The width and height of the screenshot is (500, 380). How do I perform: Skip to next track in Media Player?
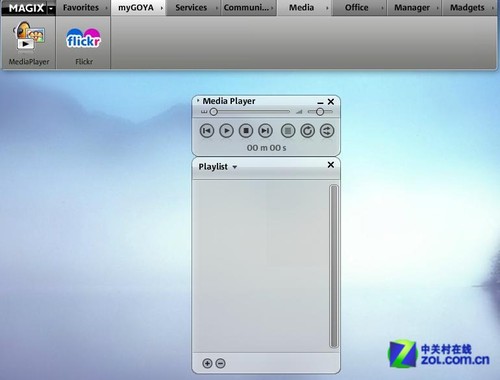coord(265,131)
